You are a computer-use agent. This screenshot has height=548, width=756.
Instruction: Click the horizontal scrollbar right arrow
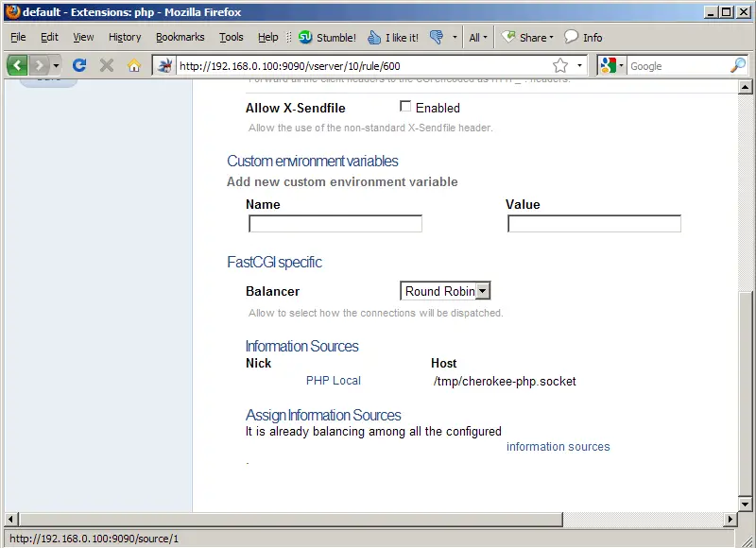click(730, 519)
